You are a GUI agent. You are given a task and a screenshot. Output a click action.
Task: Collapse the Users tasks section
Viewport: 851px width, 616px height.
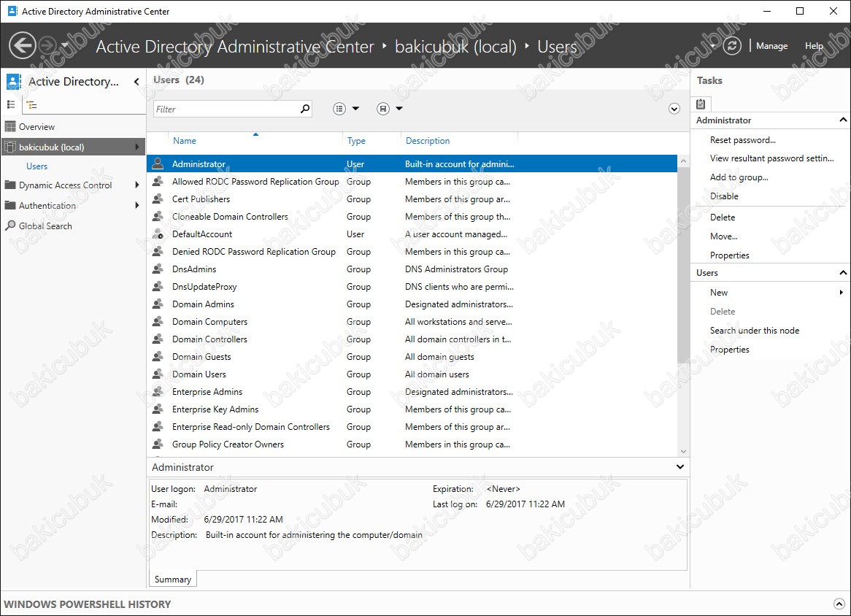click(842, 272)
